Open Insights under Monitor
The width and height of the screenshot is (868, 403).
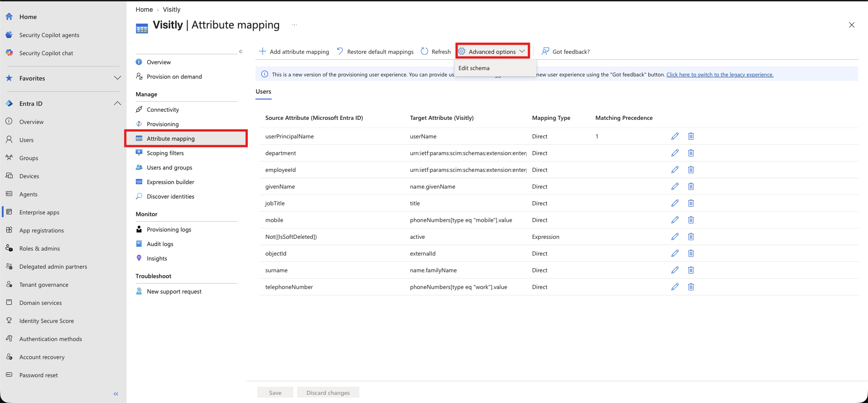tap(157, 258)
